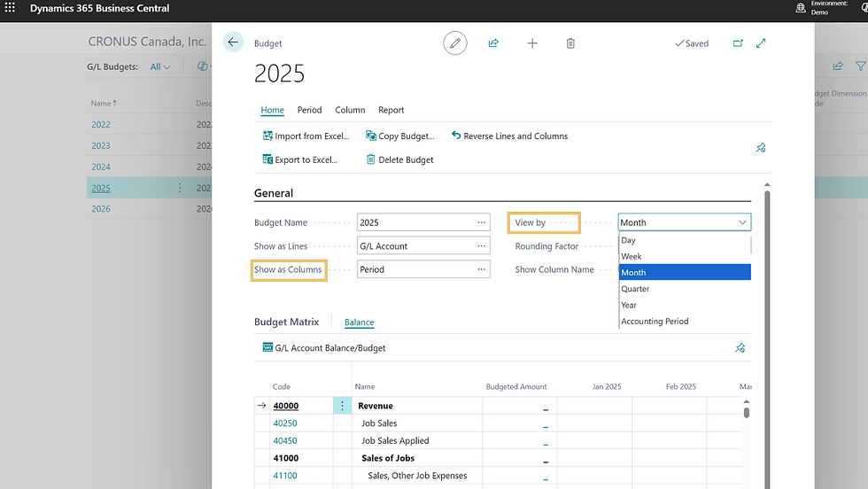Open budget in new window icon
This screenshot has width=868, height=489.
pyautogui.click(x=738, y=43)
